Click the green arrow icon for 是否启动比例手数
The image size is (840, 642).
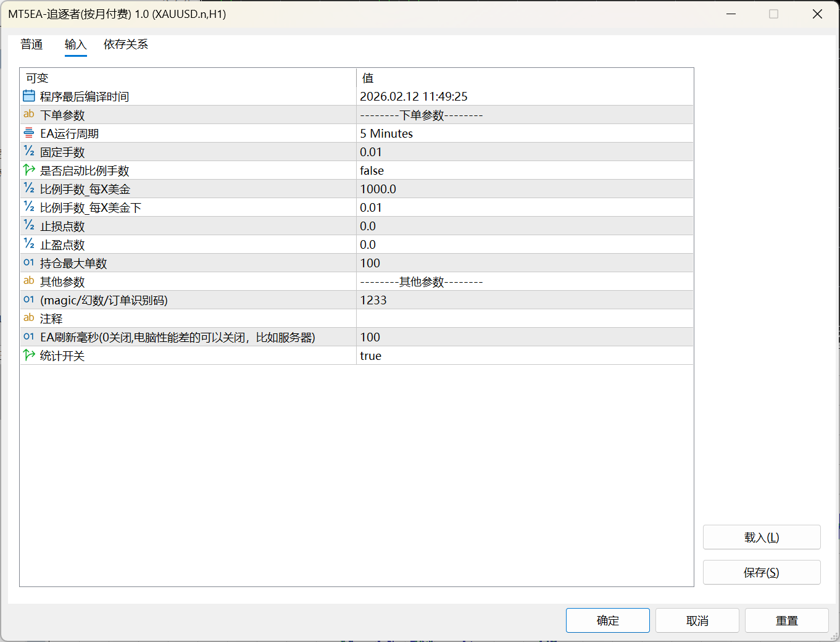tap(28, 170)
